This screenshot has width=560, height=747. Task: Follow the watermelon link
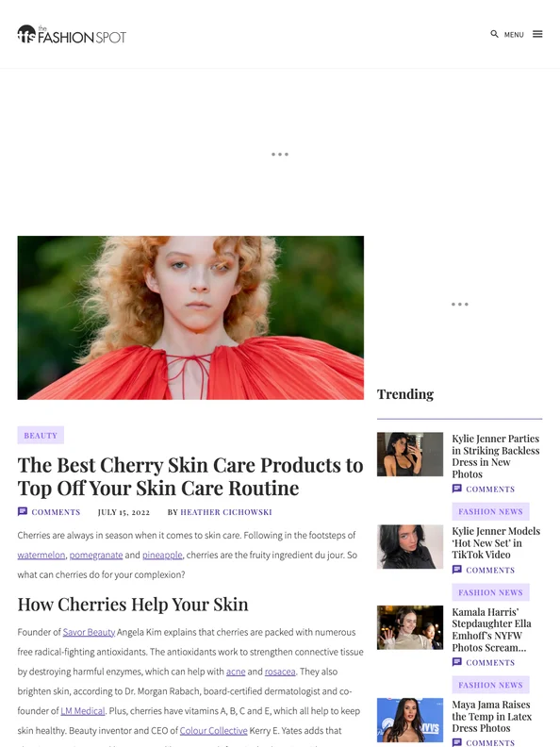point(41,555)
